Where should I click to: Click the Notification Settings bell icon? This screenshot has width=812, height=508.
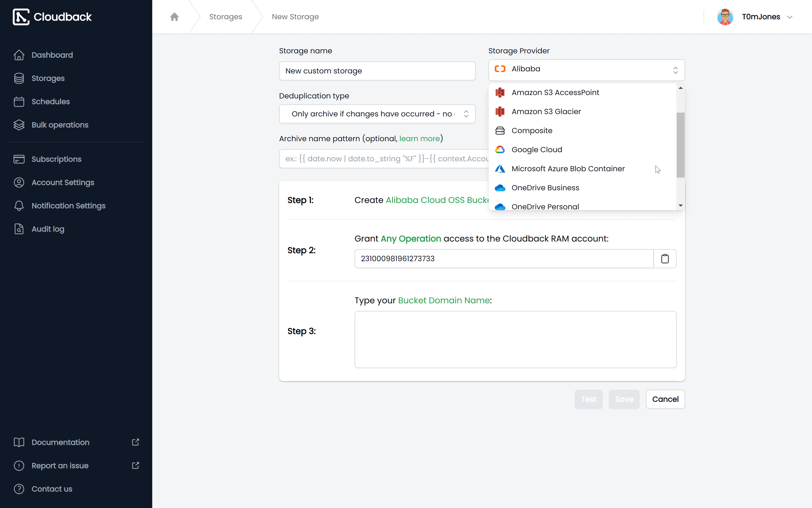click(x=19, y=206)
